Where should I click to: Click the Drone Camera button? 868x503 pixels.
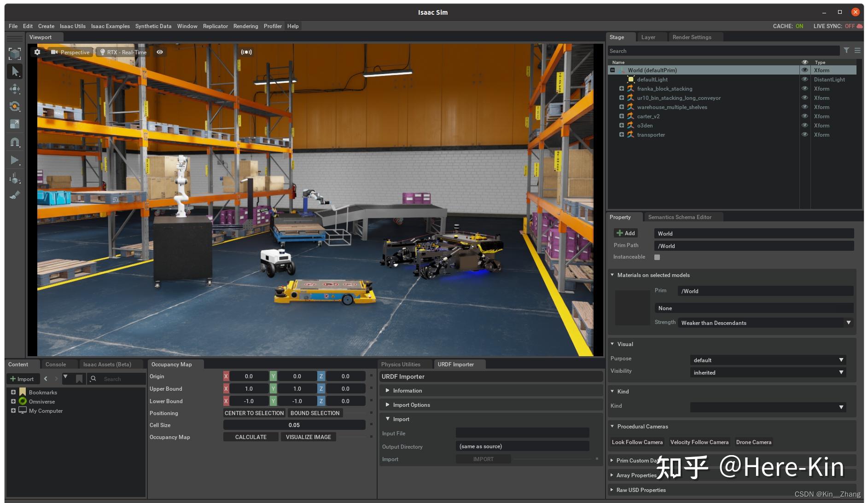(754, 442)
